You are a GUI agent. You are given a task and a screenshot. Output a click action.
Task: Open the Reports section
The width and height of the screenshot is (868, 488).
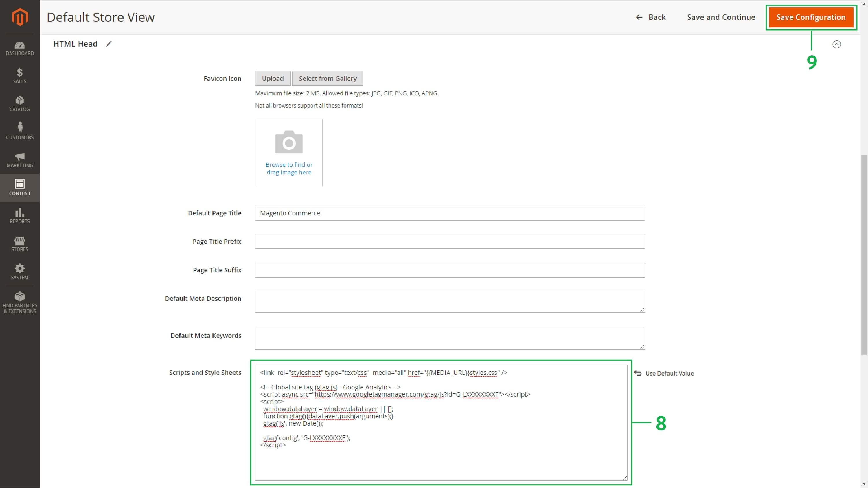(20, 216)
